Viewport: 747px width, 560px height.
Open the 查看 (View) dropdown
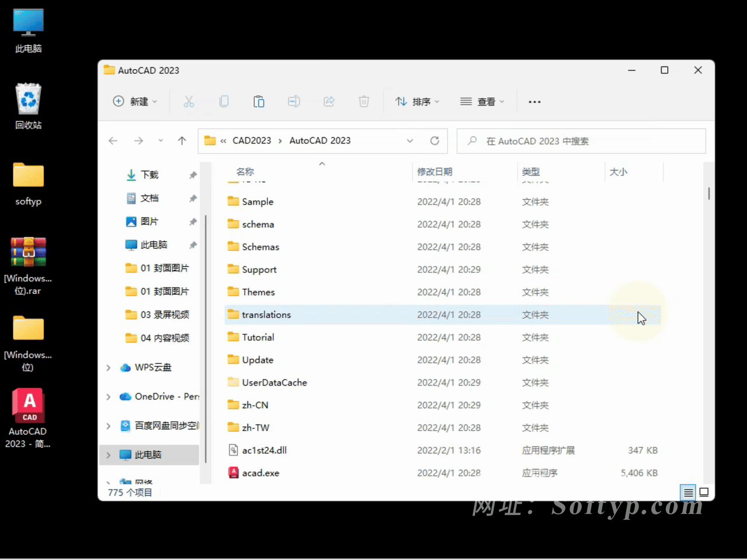(x=482, y=101)
